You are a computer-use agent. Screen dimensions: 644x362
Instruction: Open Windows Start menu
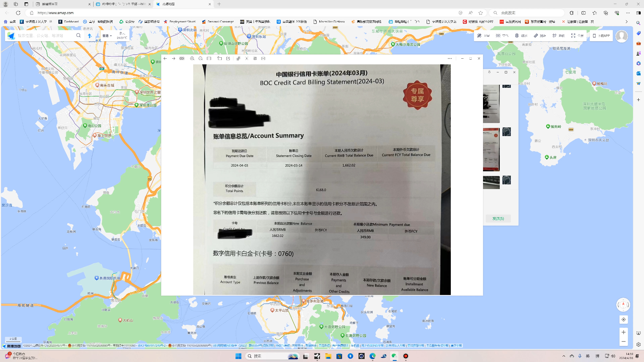click(238, 356)
